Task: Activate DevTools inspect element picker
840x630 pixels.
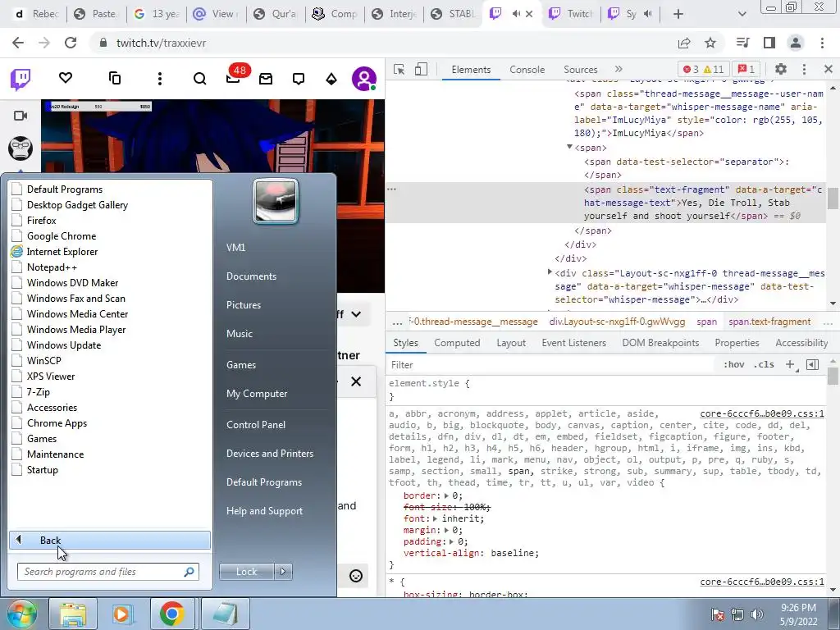Action: [399, 69]
